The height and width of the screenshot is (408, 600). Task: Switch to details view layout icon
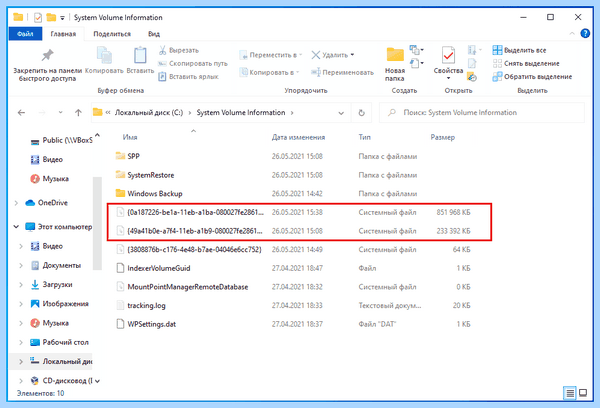(x=570, y=393)
